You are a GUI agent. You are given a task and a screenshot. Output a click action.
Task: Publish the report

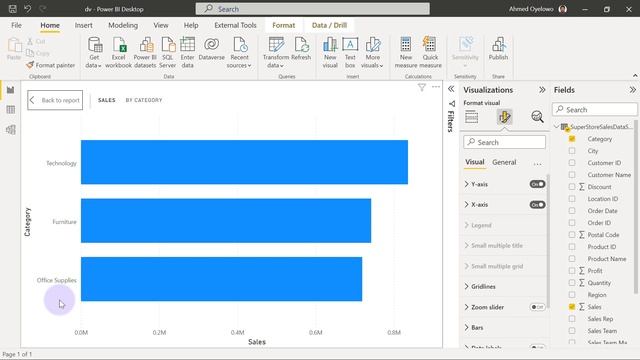point(498,49)
